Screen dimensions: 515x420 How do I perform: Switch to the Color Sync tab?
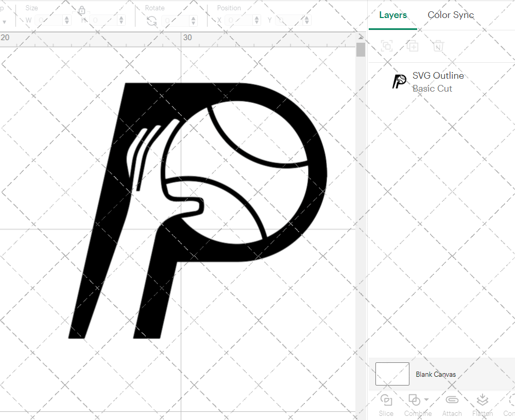[451, 15]
